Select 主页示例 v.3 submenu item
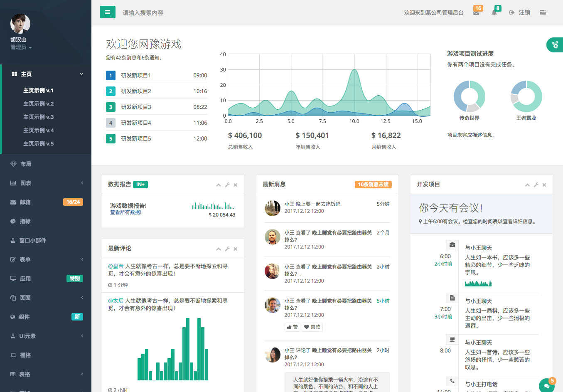 (x=38, y=117)
